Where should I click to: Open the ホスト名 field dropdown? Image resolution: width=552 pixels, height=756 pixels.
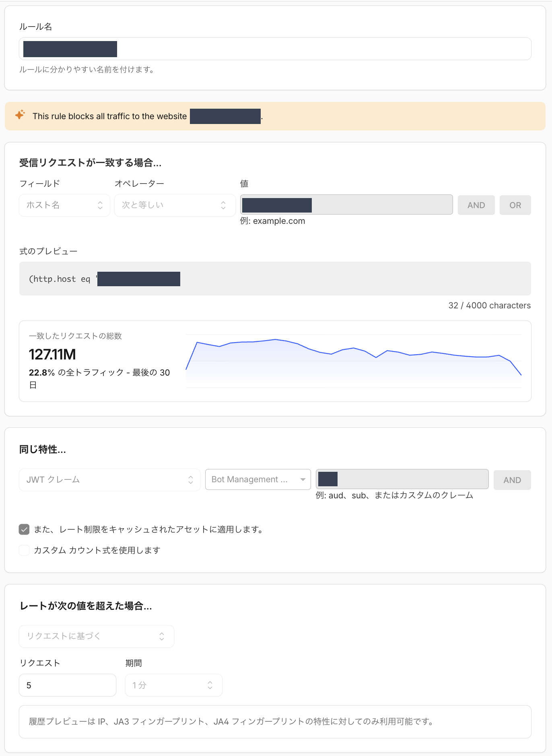pos(64,205)
